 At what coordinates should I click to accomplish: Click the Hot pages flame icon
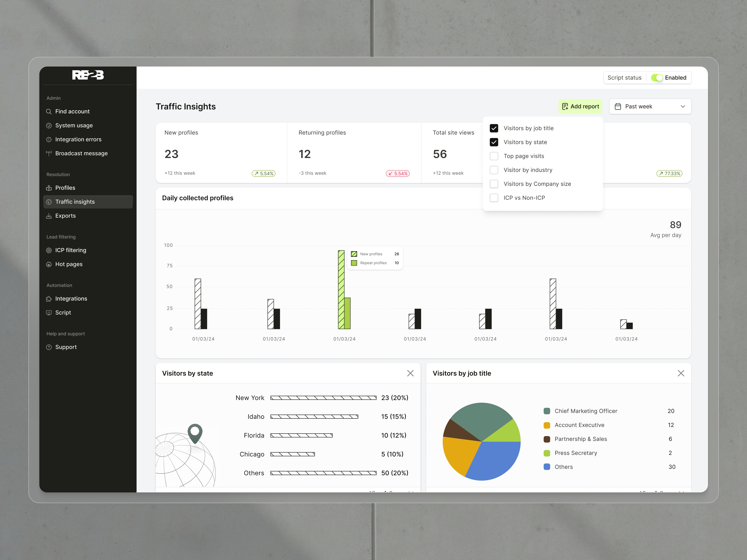click(49, 264)
